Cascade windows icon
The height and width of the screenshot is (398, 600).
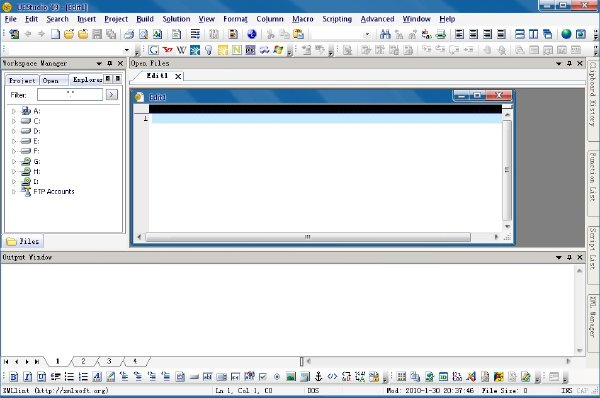[x=548, y=34]
